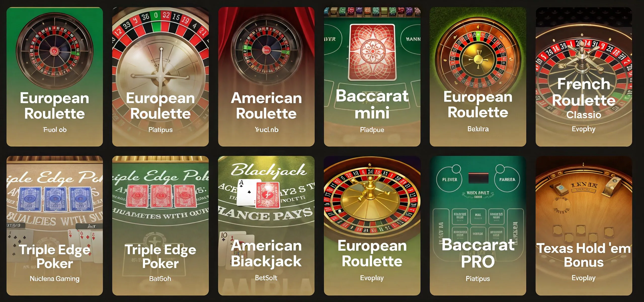Choose the French Roulette Classic tile
644x302 pixels.
click(584, 77)
